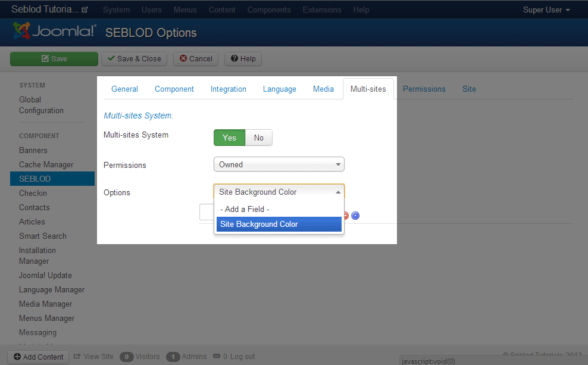Open Language Manager in sidebar

[x=52, y=289]
